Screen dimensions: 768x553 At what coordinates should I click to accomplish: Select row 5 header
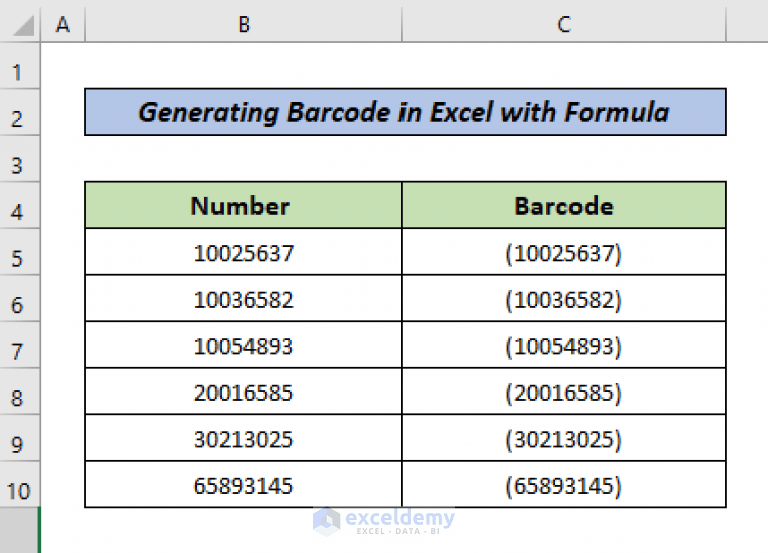click(20, 252)
